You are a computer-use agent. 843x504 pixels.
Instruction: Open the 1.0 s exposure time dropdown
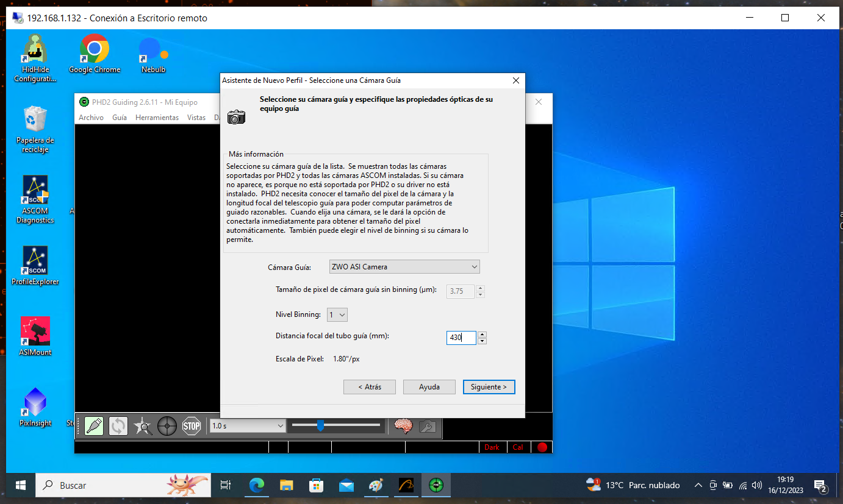click(248, 425)
